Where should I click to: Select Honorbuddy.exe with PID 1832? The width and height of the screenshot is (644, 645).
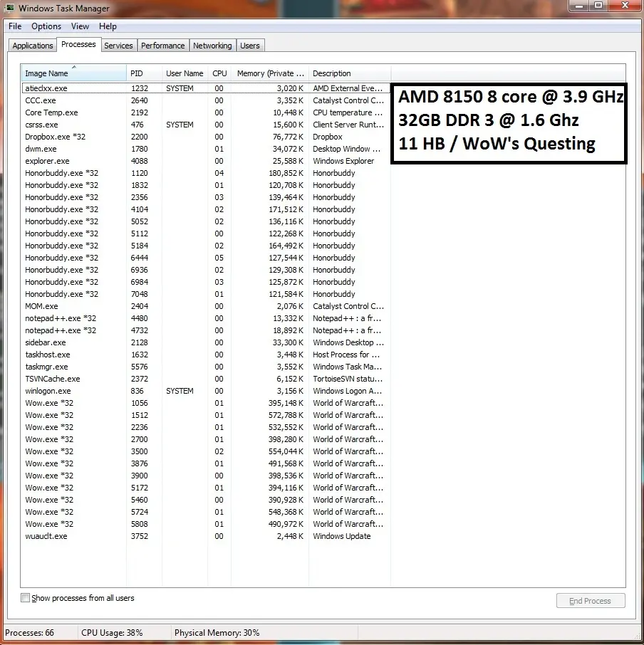coord(205,185)
